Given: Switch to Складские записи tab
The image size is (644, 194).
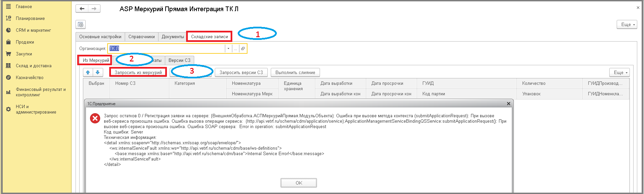Looking at the screenshot, I should coord(209,37).
